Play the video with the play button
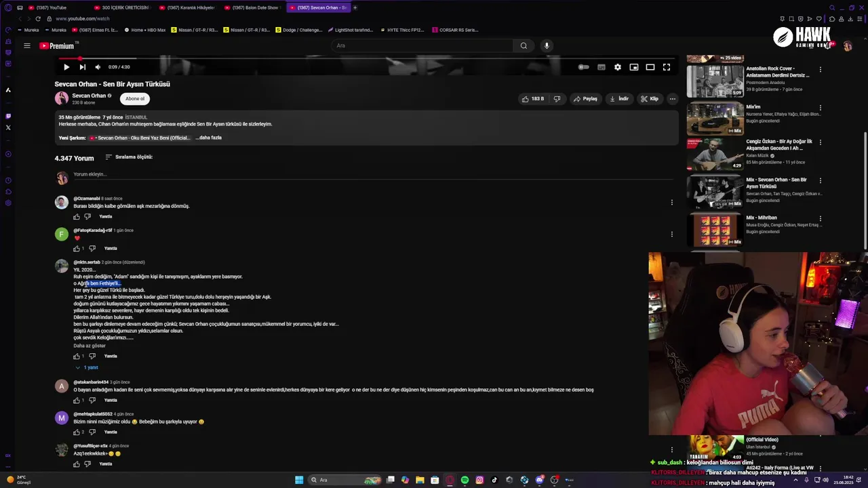Viewport: 868px width, 488px height. pyautogui.click(x=66, y=67)
